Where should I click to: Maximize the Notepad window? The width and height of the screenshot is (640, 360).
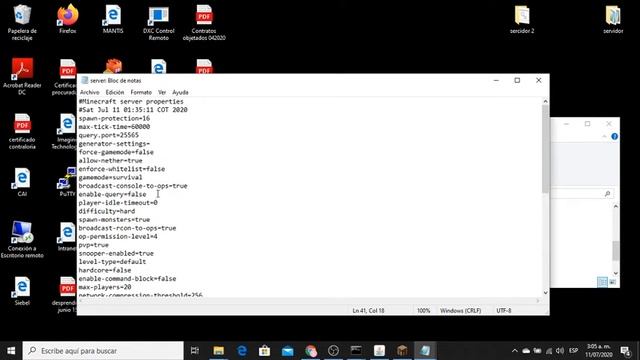(517, 80)
